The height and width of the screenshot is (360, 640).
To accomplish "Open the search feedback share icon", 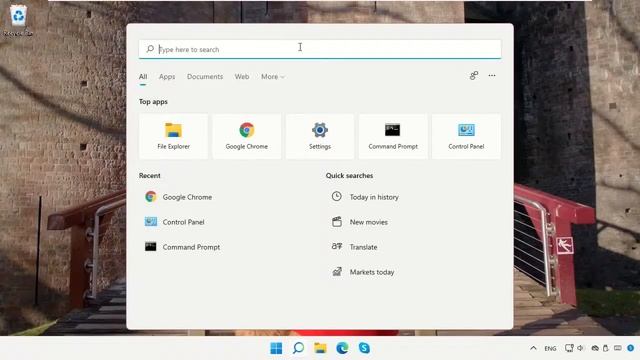I will [473, 76].
